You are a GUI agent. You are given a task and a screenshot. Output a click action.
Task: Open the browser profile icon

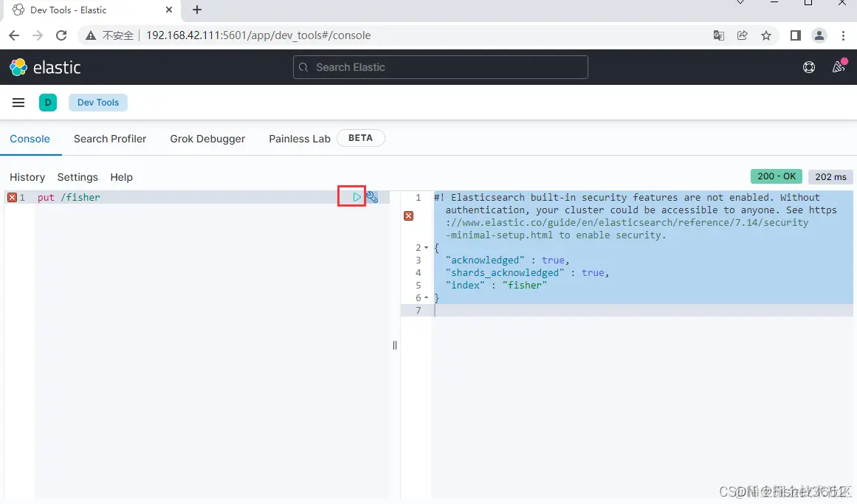pos(819,35)
